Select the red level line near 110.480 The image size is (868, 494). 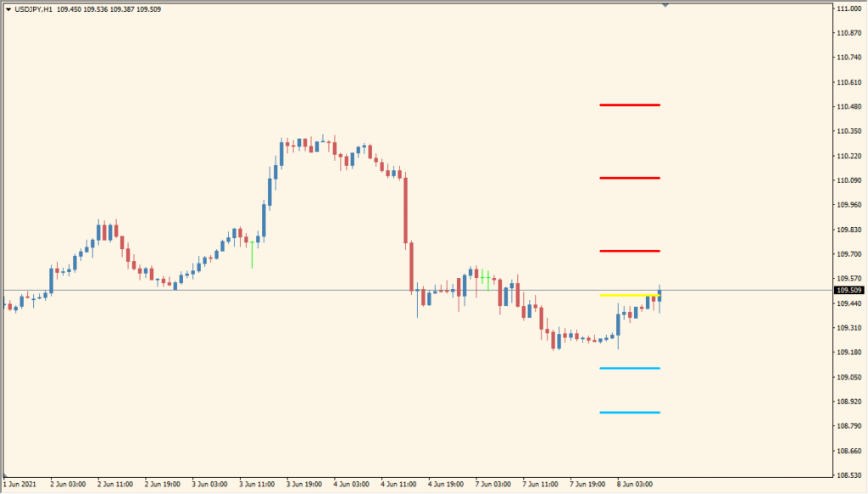point(630,105)
